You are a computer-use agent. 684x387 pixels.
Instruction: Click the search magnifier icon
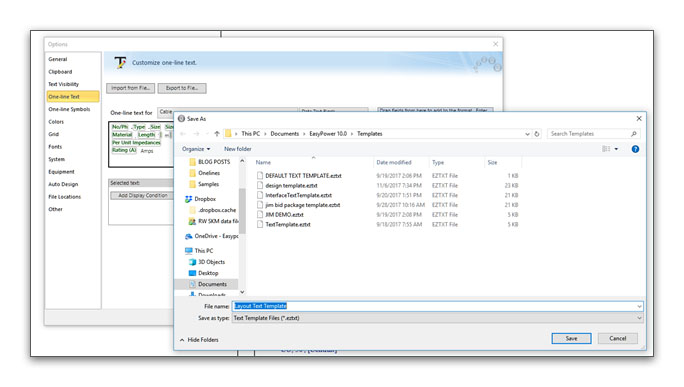click(x=634, y=134)
